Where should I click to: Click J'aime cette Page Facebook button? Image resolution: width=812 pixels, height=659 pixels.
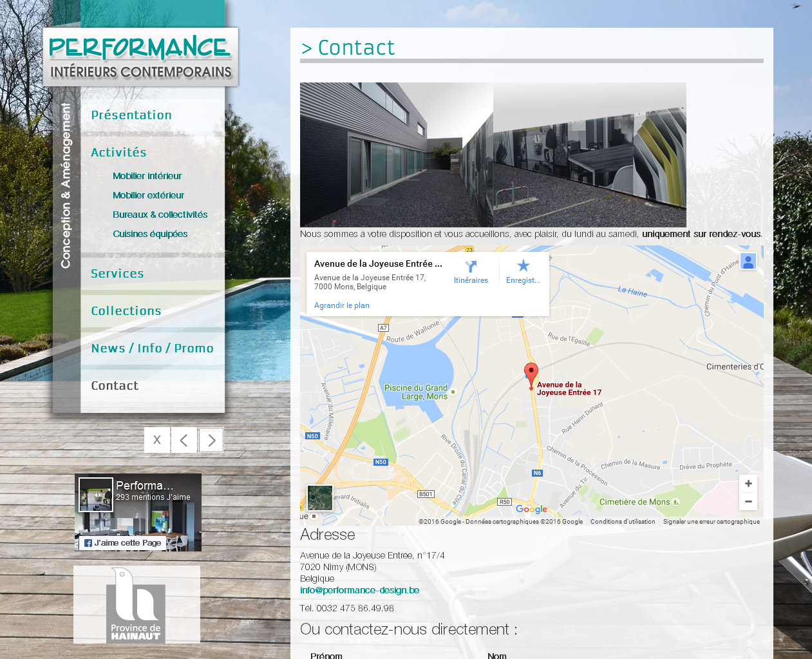[x=122, y=543]
